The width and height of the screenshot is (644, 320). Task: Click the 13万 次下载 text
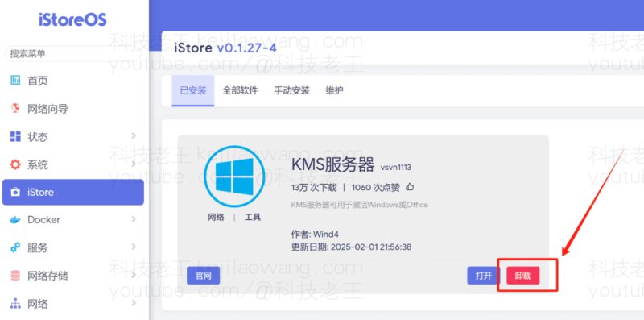314,188
